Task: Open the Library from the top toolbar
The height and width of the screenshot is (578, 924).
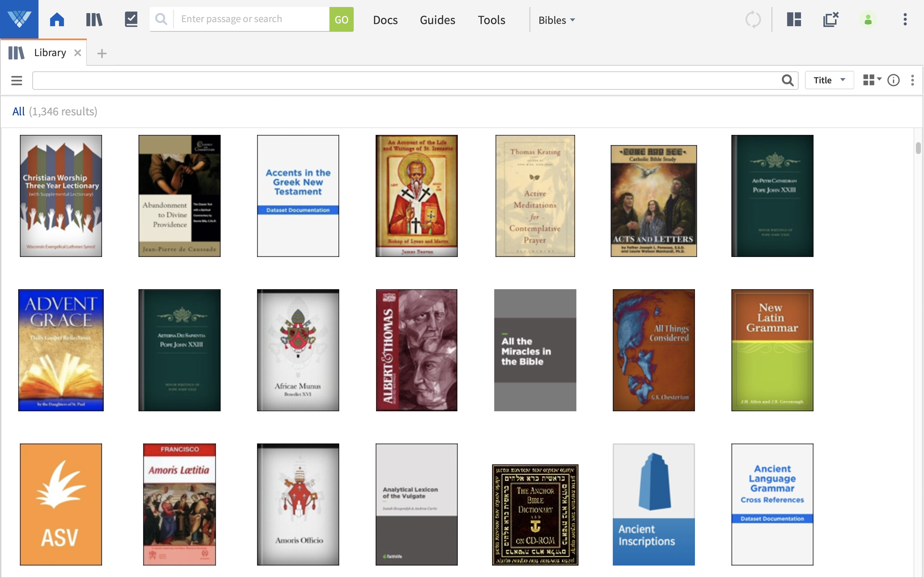Action: (94, 19)
